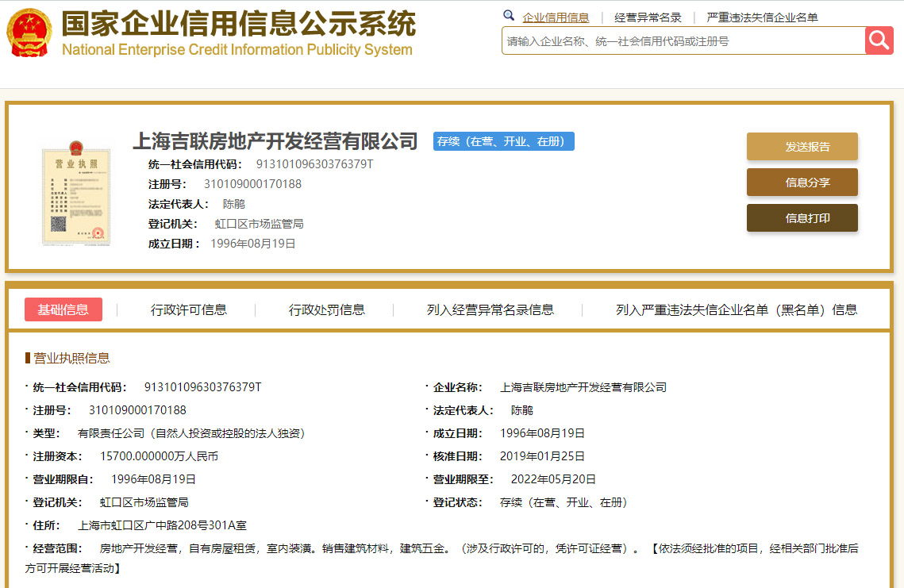Viewport: 904px width, 588px height.
Task: Click legal representative 陈鹃 in header card
Action: (234, 204)
